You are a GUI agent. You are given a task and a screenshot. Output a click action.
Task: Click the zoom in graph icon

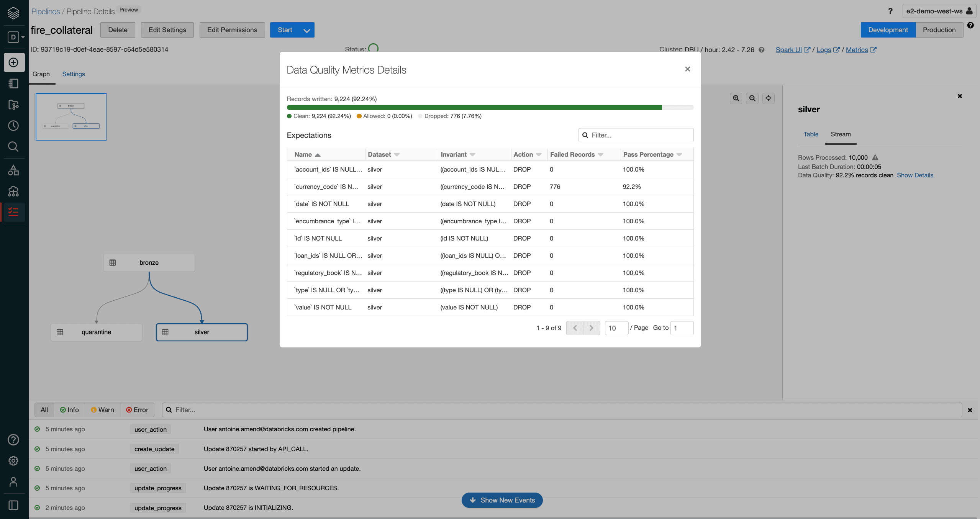(x=736, y=98)
